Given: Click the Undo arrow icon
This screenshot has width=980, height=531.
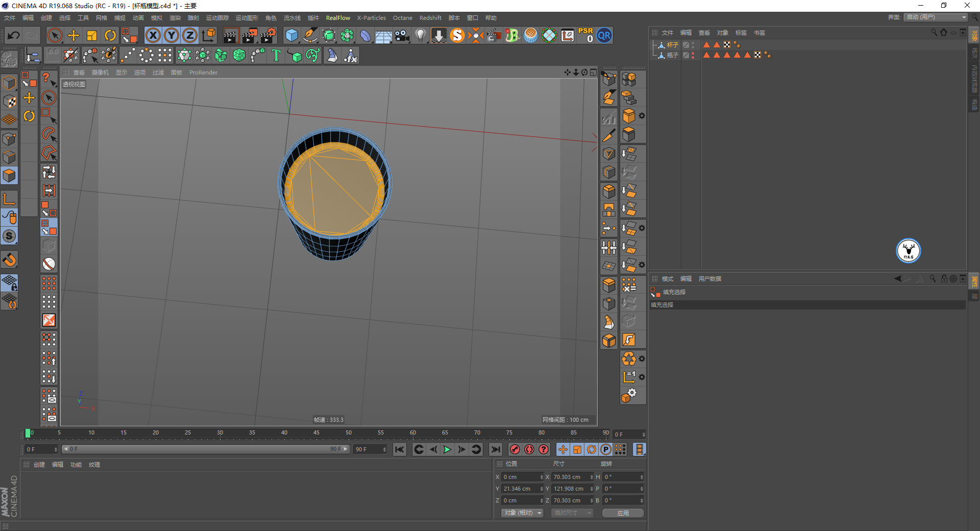Looking at the screenshot, I should point(14,35).
